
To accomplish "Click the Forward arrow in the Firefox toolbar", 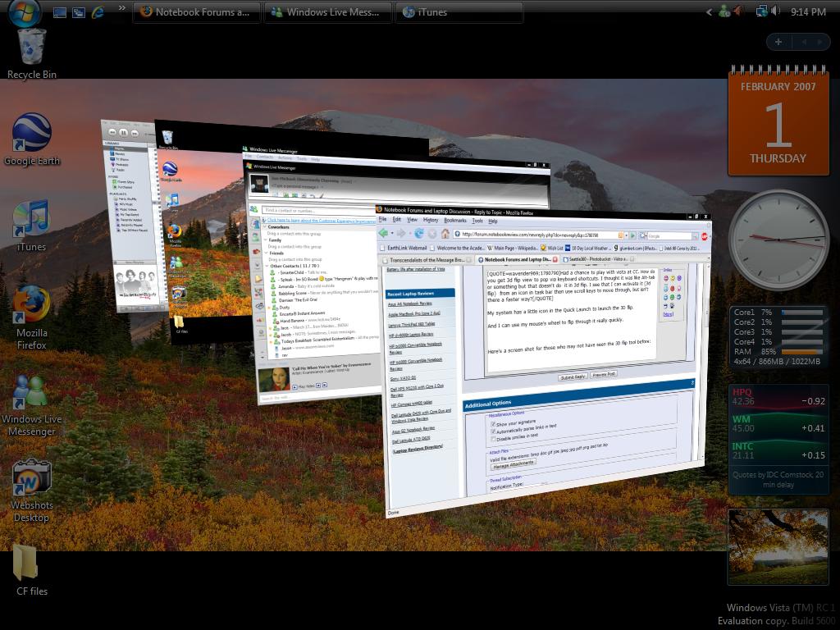I will 400,233.
